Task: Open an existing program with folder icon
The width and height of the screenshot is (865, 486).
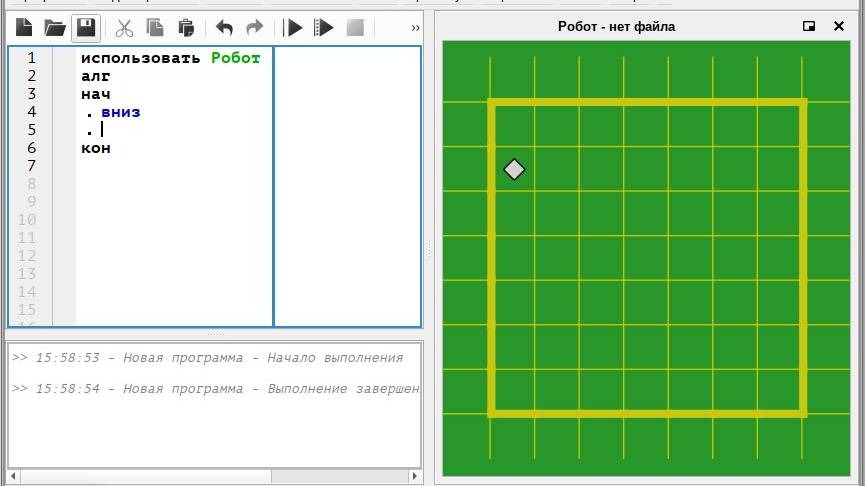Action: [55, 28]
